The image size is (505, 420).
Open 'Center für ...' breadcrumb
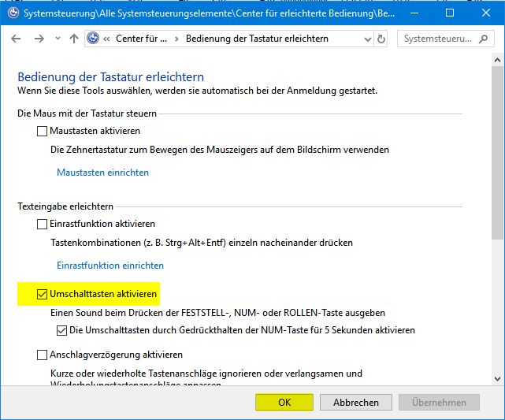click(141, 39)
